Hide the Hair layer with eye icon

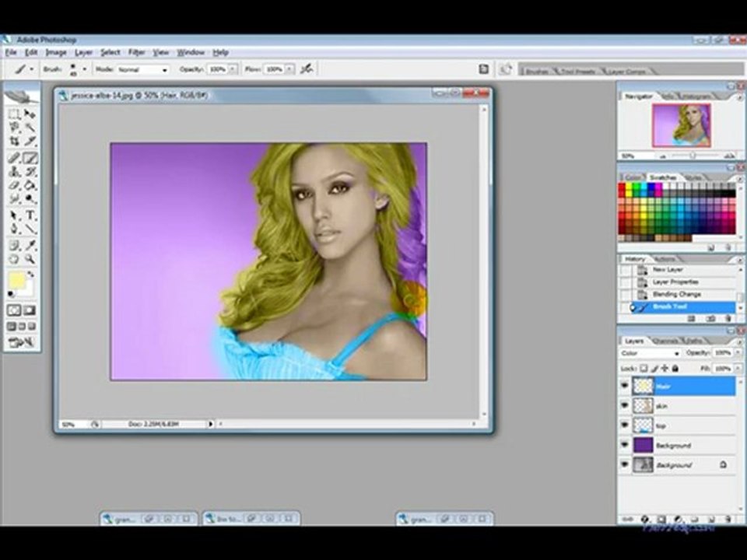(x=625, y=386)
